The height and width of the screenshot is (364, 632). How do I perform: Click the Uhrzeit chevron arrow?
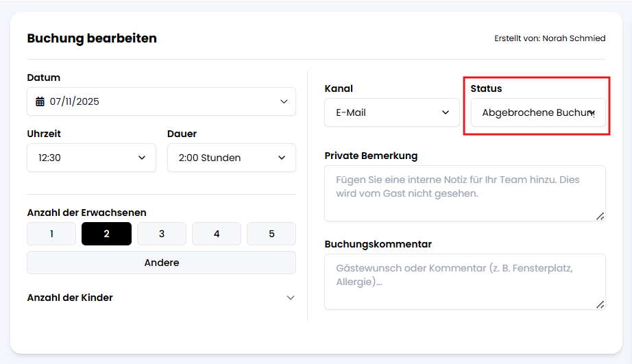(x=142, y=158)
